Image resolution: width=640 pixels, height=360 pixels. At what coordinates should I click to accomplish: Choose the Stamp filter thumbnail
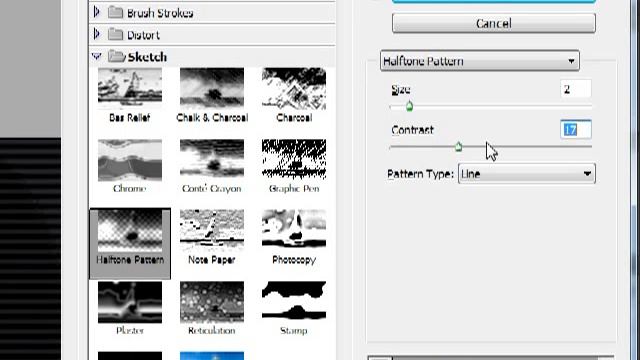294,300
